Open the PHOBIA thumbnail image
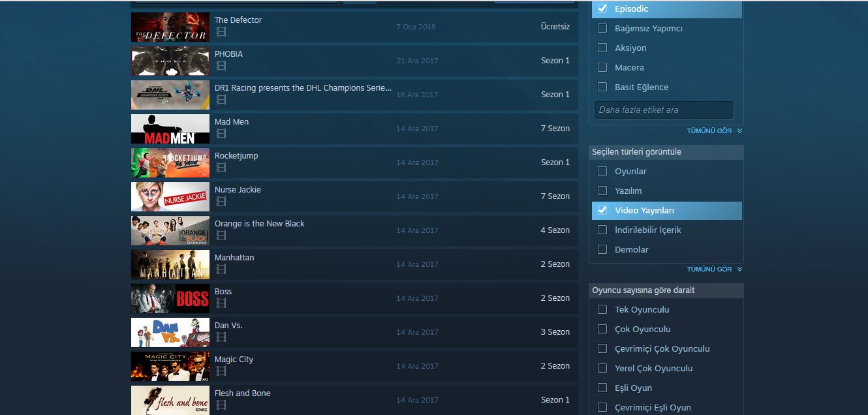The height and width of the screenshot is (415, 868). tap(170, 61)
